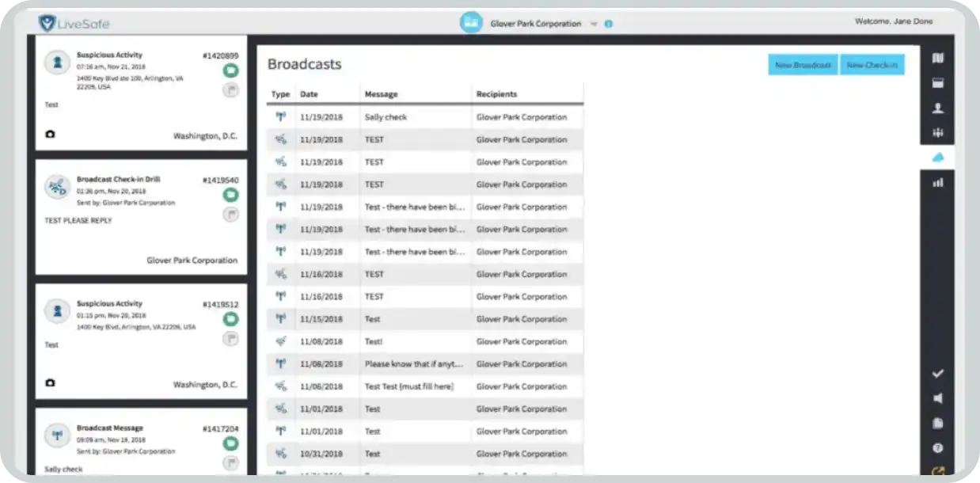Viewport: 980px width, 483px height.
Task: Switch to the organization group icon tab
Action: (938, 133)
